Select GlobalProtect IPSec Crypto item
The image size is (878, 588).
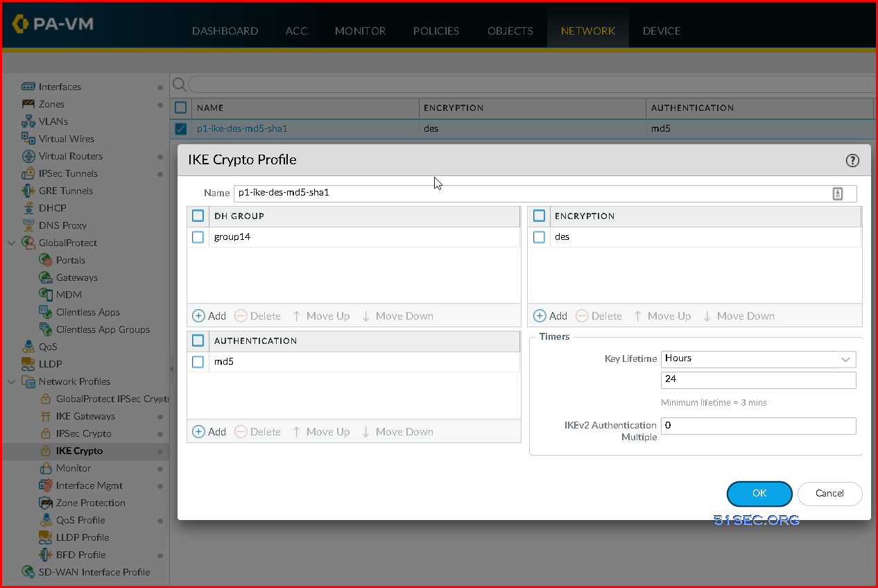pos(112,399)
